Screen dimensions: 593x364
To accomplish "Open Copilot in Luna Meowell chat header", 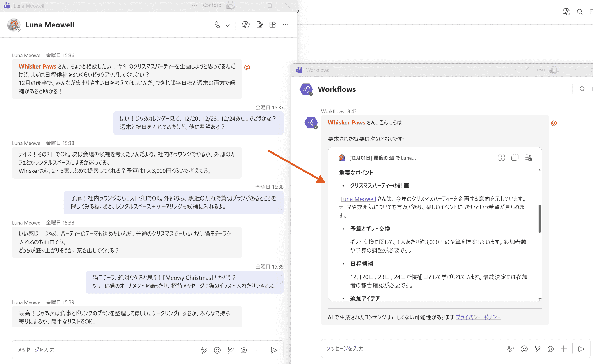I will pyautogui.click(x=246, y=25).
